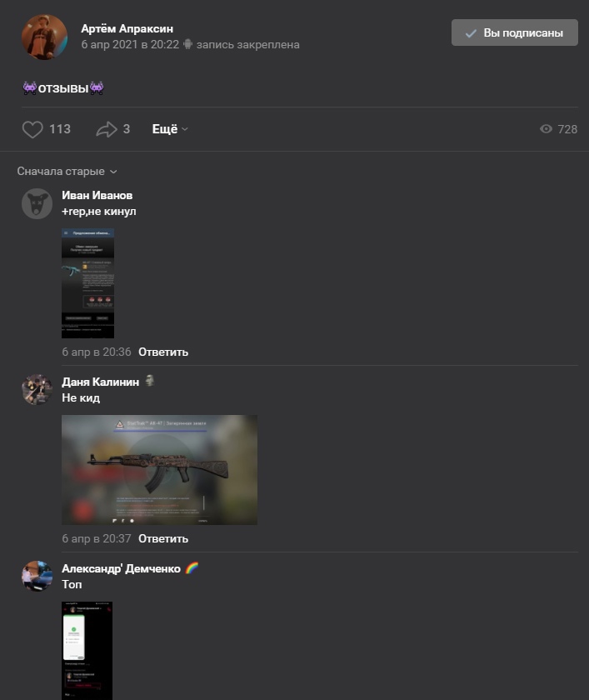Image resolution: width=589 pixels, height=700 pixels.
Task: Reply to Даня Калинин's comment with 'Ответить'
Action: click(163, 539)
